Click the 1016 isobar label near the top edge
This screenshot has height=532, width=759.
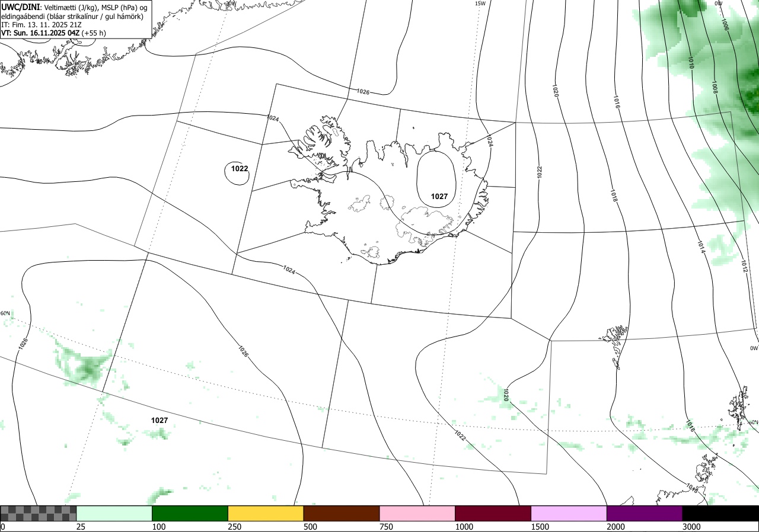pos(617,102)
